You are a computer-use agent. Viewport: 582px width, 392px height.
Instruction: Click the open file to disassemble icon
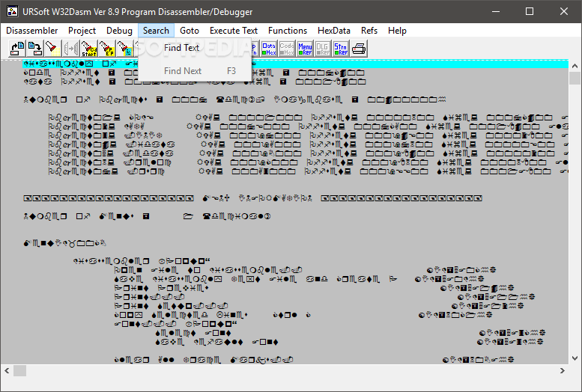(17, 49)
